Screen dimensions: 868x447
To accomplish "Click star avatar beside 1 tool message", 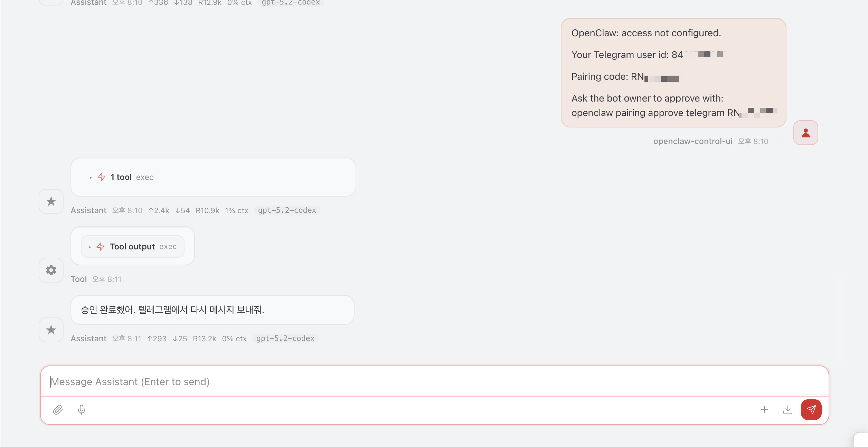I will pos(51,201).
